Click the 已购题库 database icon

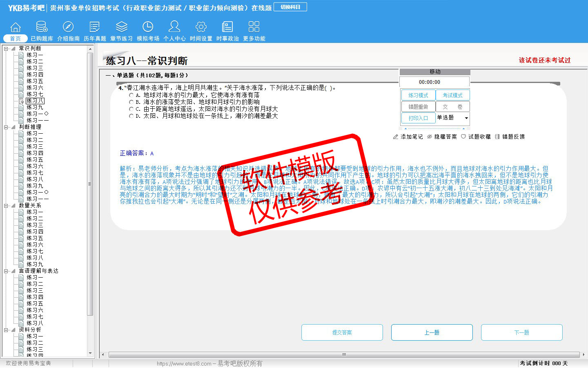pyautogui.click(x=42, y=27)
